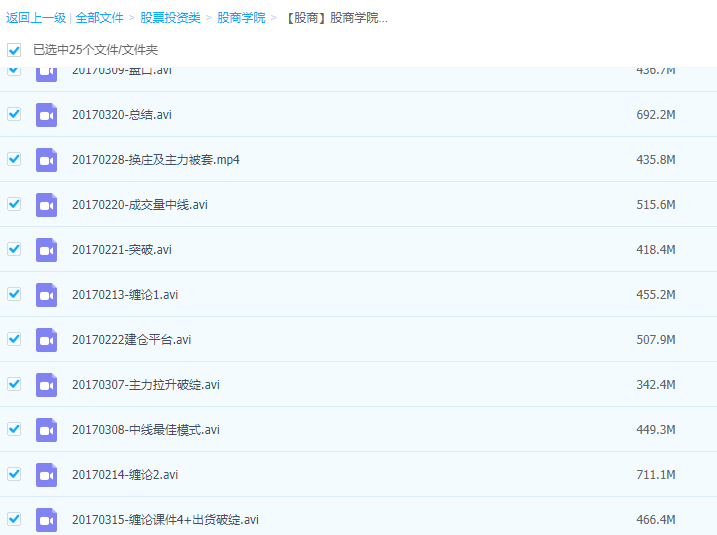Click video icon for 20170222建仓平台.avi
Viewport: 717px width, 535px height.
click(x=46, y=339)
